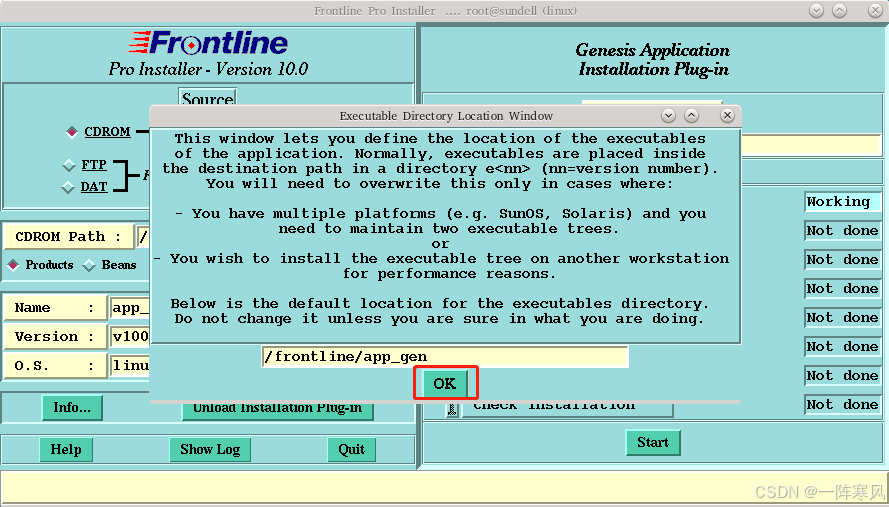Open the Show Log view
Viewport: 889px width, 507px height.
(210, 450)
